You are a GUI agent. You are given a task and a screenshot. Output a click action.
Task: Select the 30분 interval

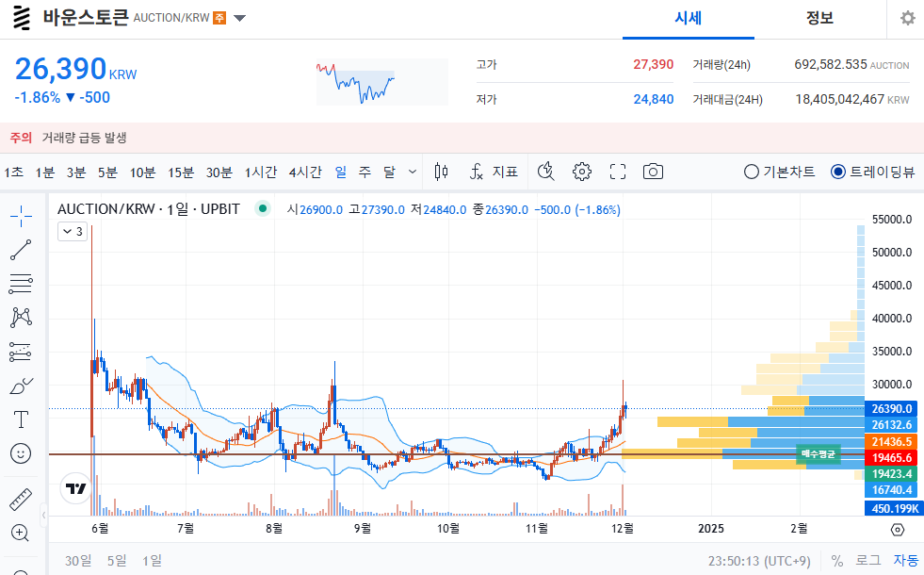tap(219, 172)
